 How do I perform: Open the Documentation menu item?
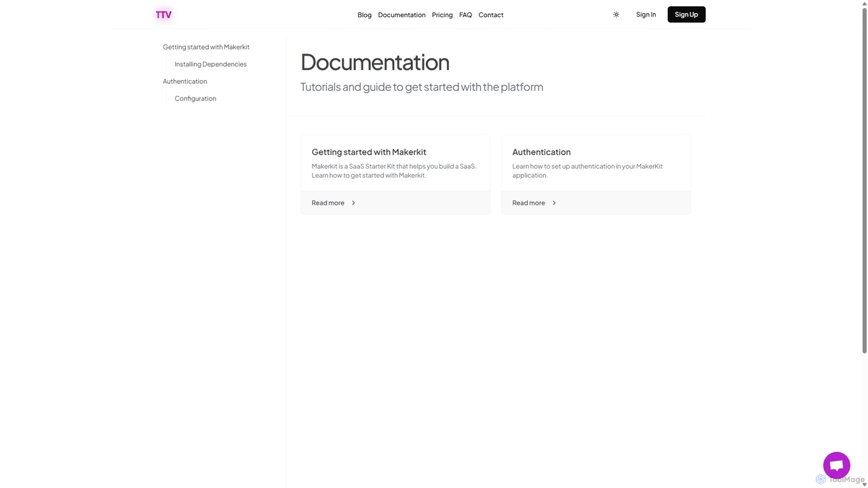(401, 14)
